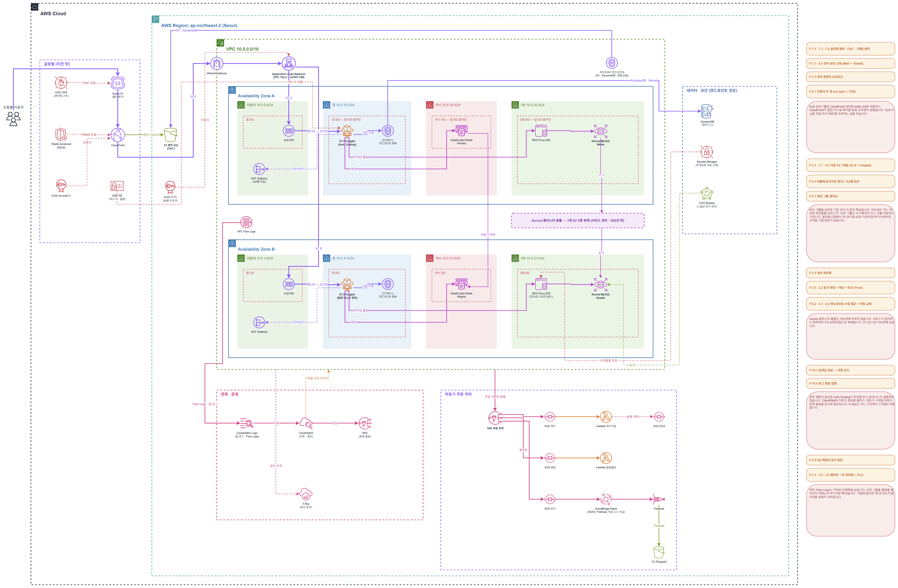Click the ACM (리전) ALB 인증서 icon

pos(170,187)
